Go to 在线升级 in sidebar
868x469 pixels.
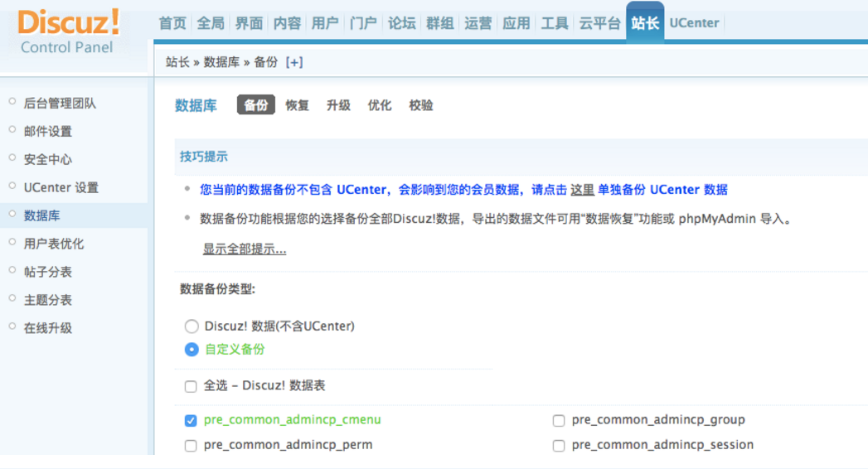(x=47, y=328)
